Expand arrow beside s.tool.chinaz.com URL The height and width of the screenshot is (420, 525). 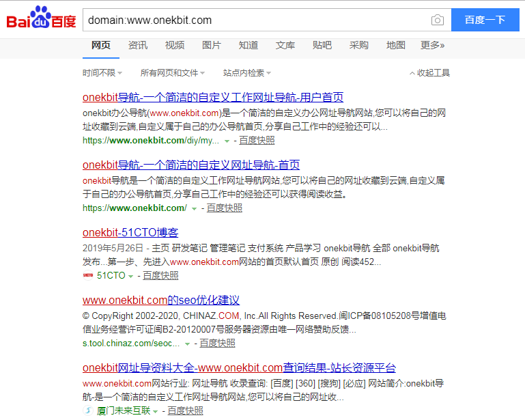click(187, 344)
